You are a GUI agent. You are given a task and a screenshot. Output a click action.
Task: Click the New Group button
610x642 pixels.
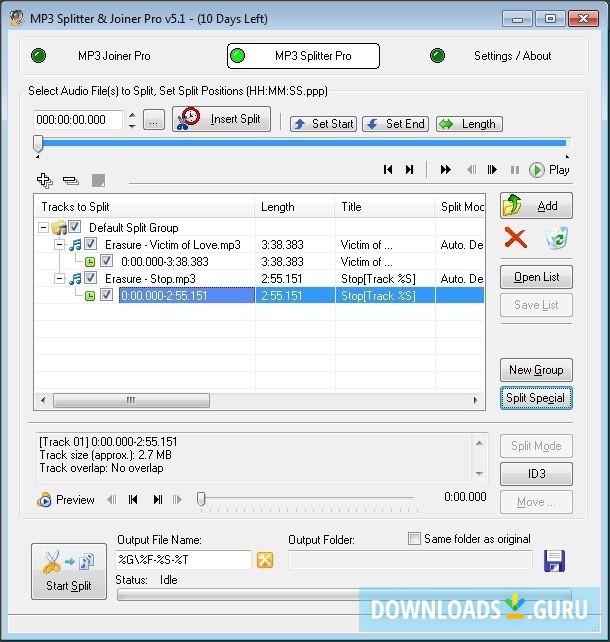536,370
